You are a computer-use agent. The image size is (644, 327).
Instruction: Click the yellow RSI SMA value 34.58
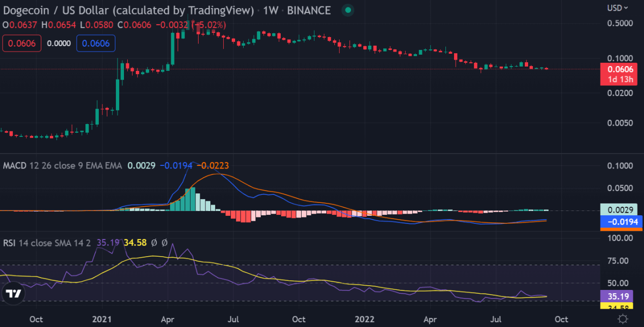[x=135, y=243]
